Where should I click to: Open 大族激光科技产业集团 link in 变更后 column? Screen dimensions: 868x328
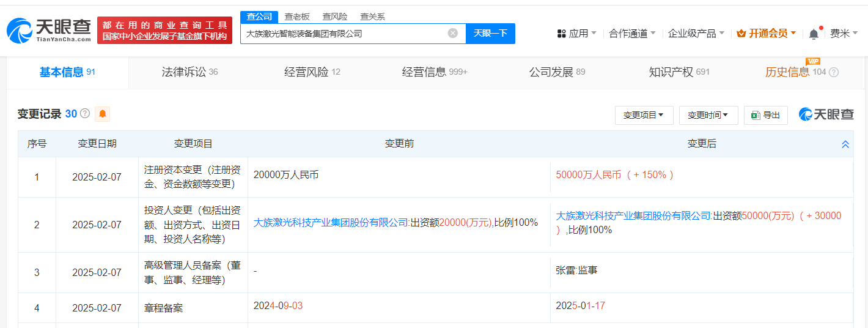[633, 215]
